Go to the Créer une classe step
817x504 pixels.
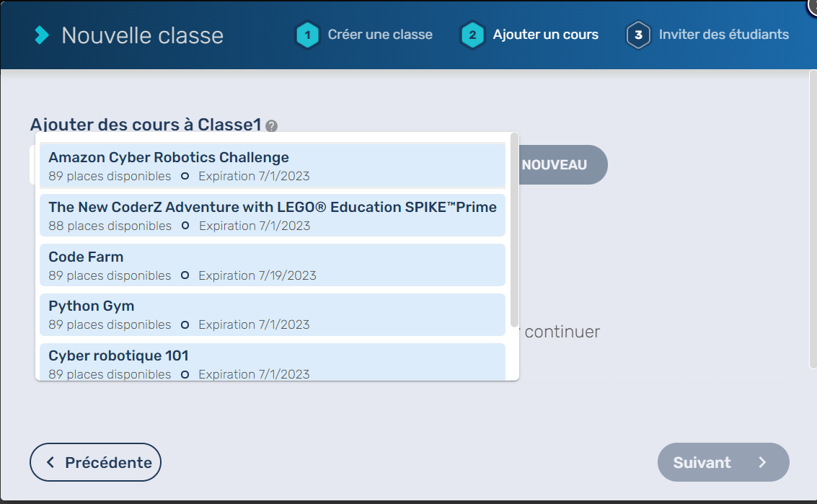pos(380,35)
